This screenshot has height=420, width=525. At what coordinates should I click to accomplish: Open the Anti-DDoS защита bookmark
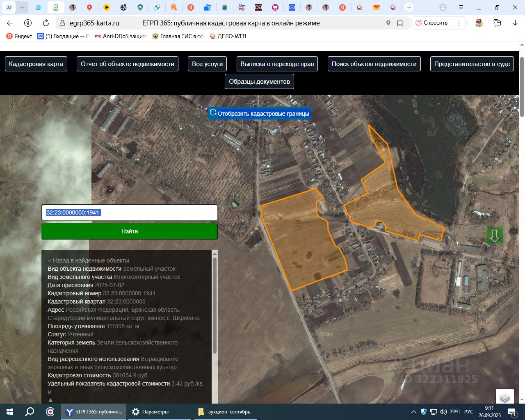pyautogui.click(x=120, y=36)
